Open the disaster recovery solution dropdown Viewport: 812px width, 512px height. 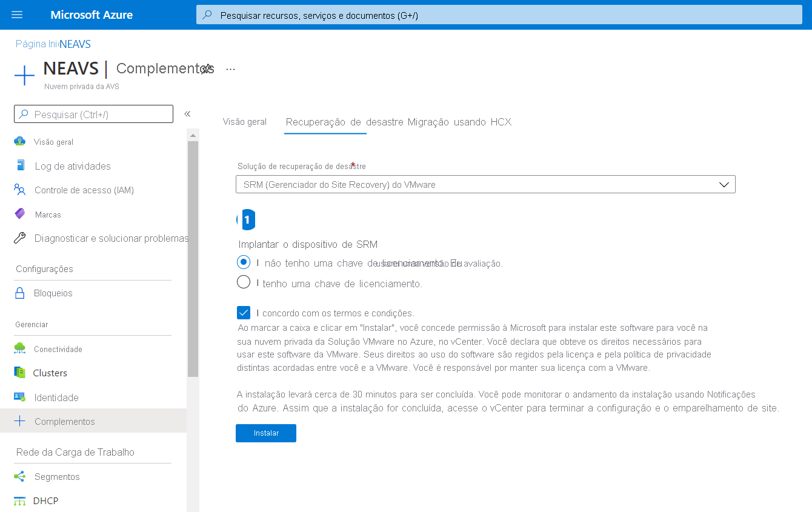coord(485,184)
